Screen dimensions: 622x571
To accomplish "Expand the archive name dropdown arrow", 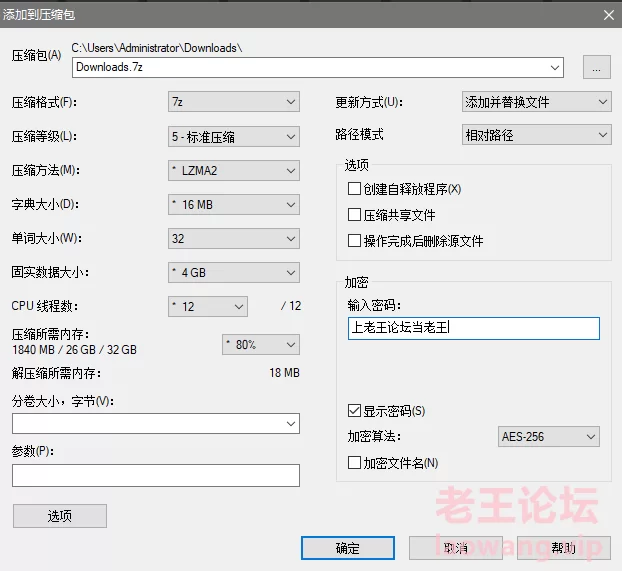I will pos(555,67).
